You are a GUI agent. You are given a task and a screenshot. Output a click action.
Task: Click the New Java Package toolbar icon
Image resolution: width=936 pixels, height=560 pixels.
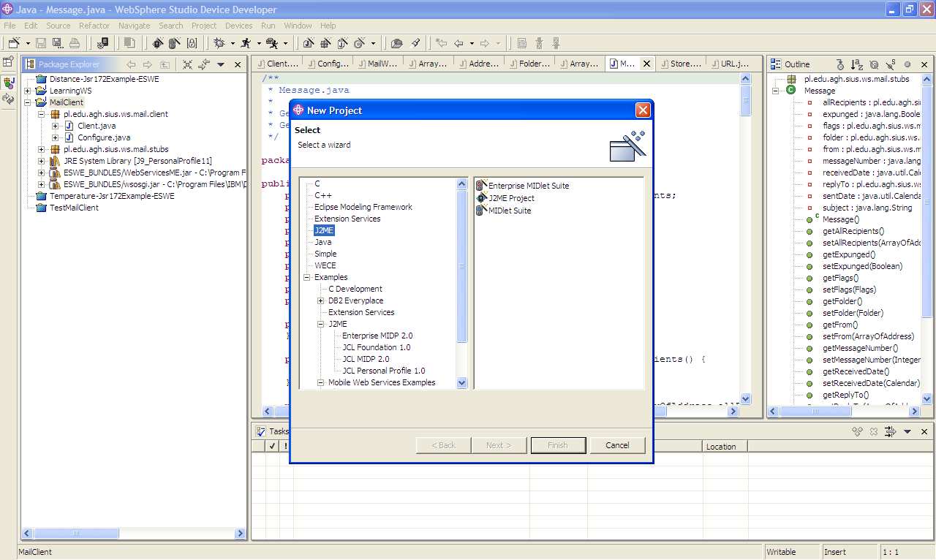[x=325, y=43]
